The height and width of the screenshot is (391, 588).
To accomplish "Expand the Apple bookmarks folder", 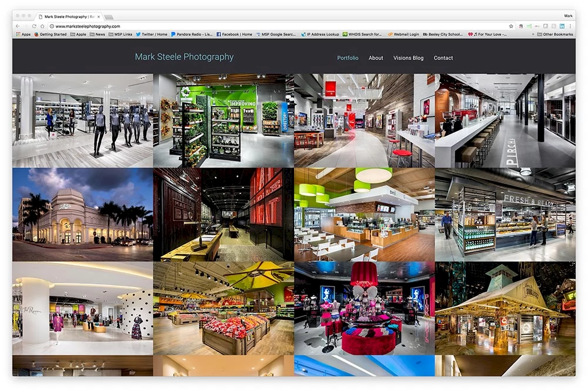I will 78,34.
